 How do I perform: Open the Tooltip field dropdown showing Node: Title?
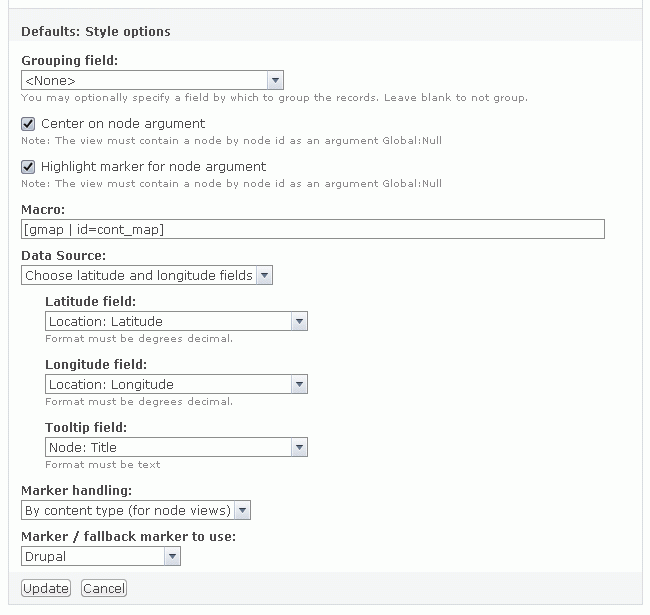[x=176, y=447]
